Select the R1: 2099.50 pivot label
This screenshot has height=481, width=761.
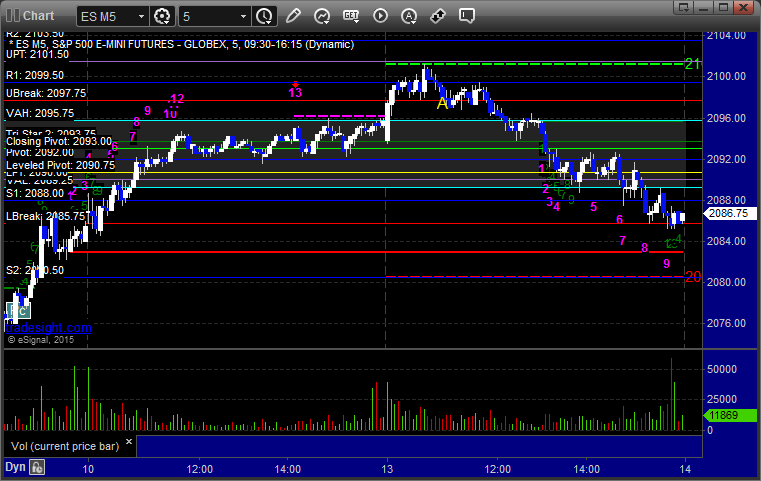tap(35, 75)
